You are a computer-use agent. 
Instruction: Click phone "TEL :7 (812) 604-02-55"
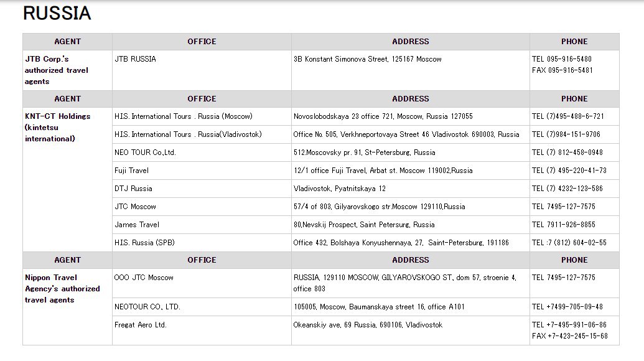pyautogui.click(x=569, y=243)
